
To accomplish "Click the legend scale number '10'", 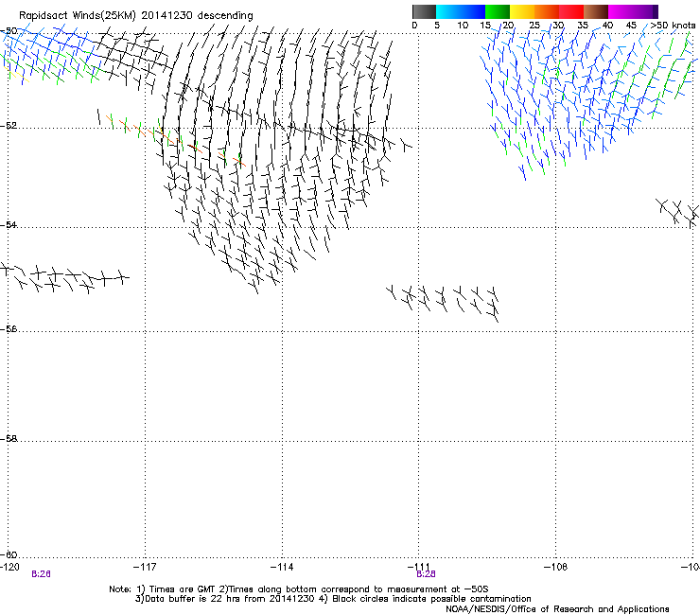I will [463, 26].
